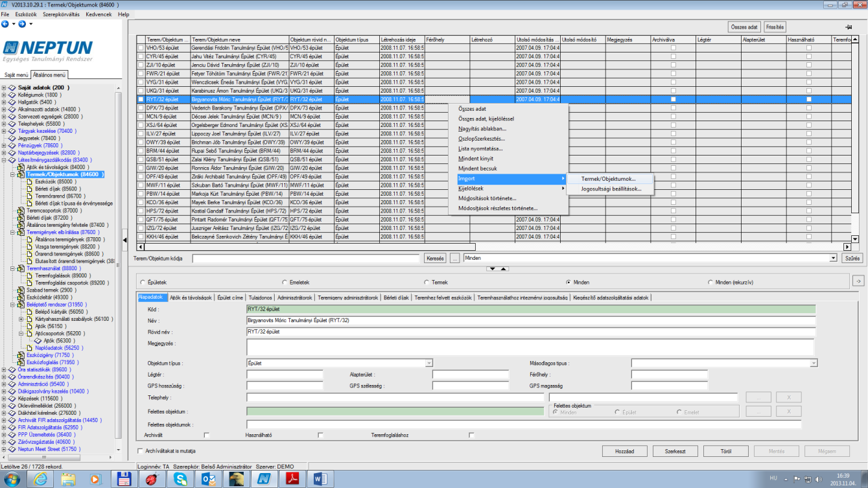Open Adobe Reader from the taskbar

point(293,479)
